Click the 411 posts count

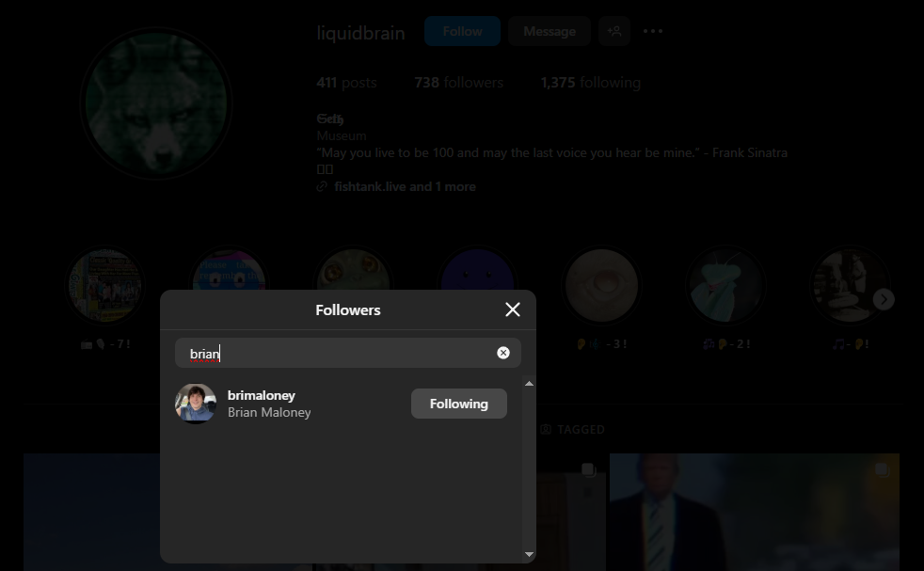[346, 83]
